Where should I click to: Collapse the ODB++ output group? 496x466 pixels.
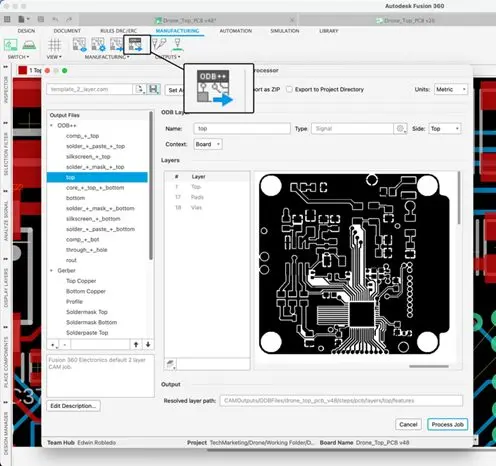[51, 126]
